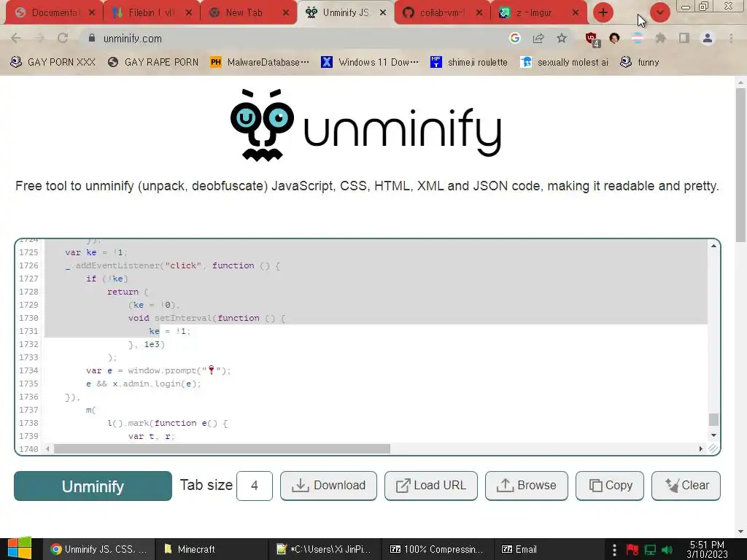
Task: Go back to previous page
Action: point(16,38)
